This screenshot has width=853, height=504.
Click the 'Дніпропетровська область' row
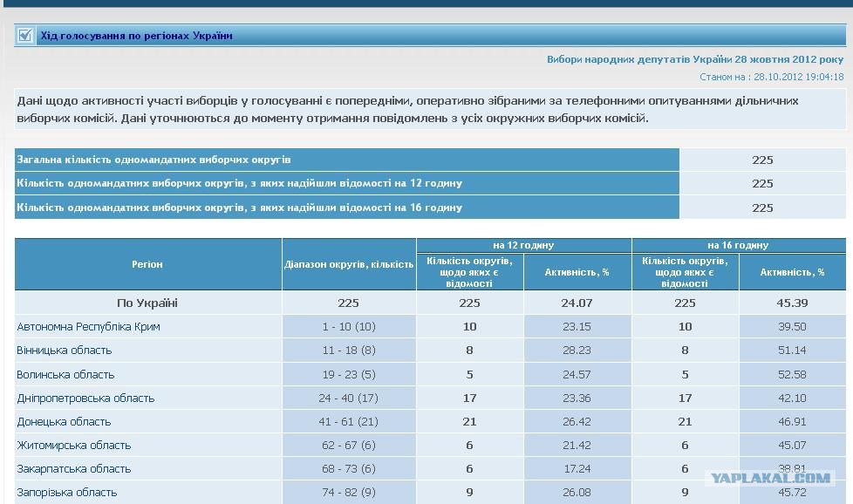point(430,398)
